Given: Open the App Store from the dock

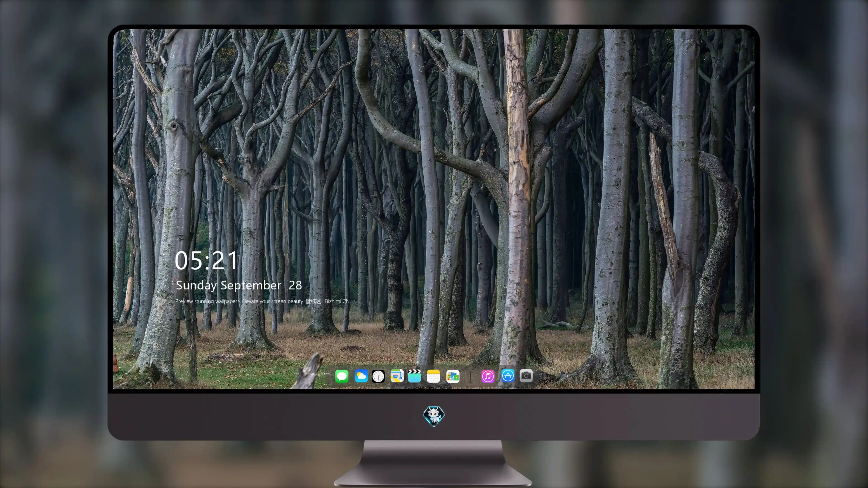Looking at the screenshot, I should pyautogui.click(x=508, y=375).
